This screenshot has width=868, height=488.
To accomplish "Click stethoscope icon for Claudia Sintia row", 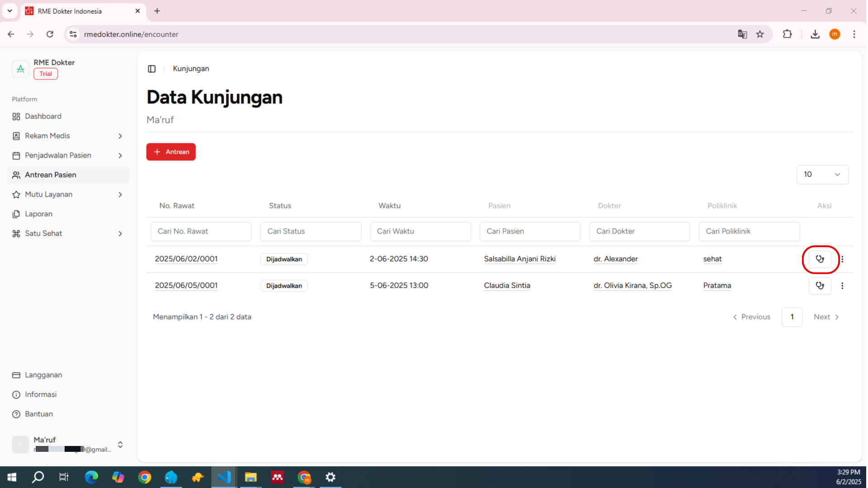I will (820, 286).
